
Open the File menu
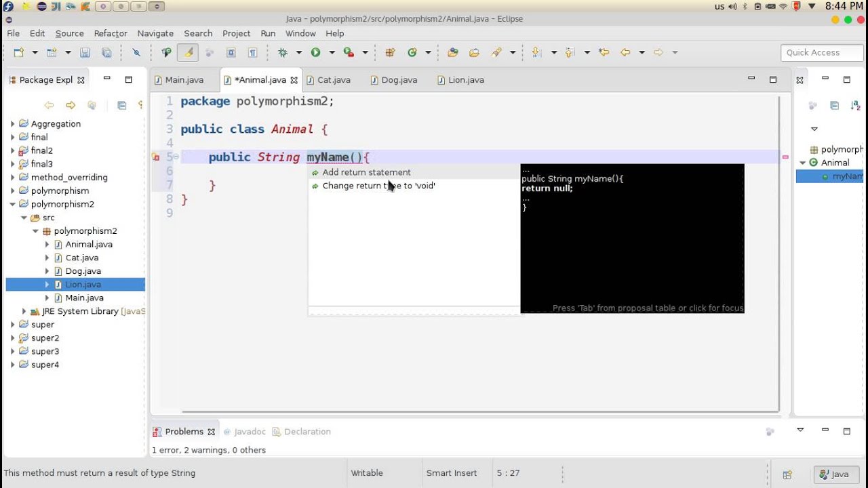(13, 33)
